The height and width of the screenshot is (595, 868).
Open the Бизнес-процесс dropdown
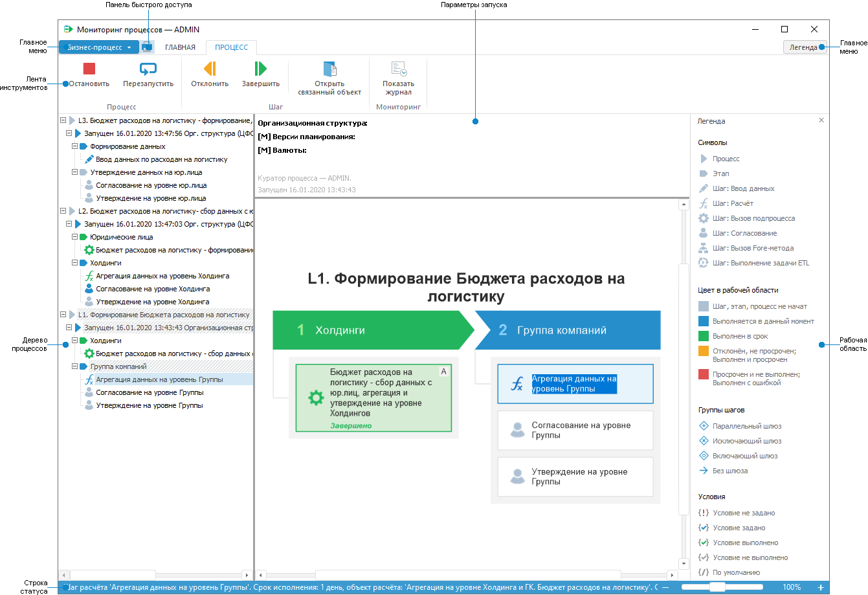click(98, 47)
